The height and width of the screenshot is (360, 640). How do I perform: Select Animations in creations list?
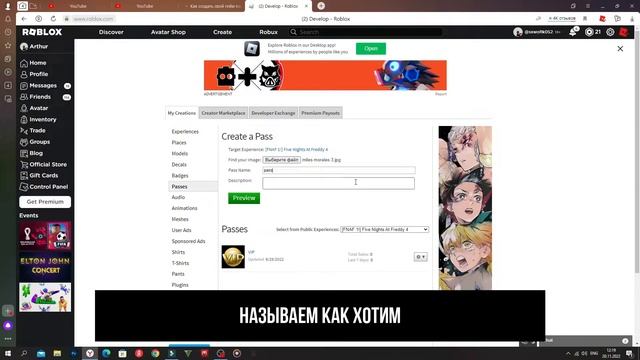point(184,208)
